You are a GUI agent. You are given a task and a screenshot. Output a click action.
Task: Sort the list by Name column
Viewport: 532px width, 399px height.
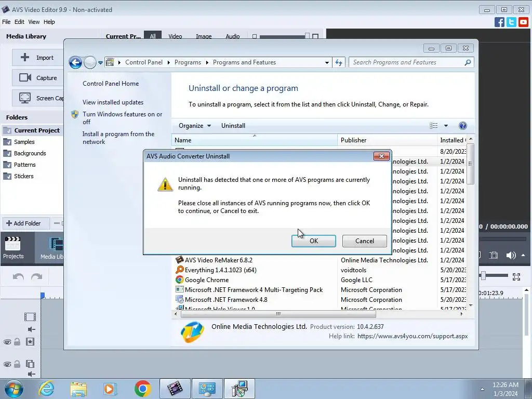tap(255, 140)
